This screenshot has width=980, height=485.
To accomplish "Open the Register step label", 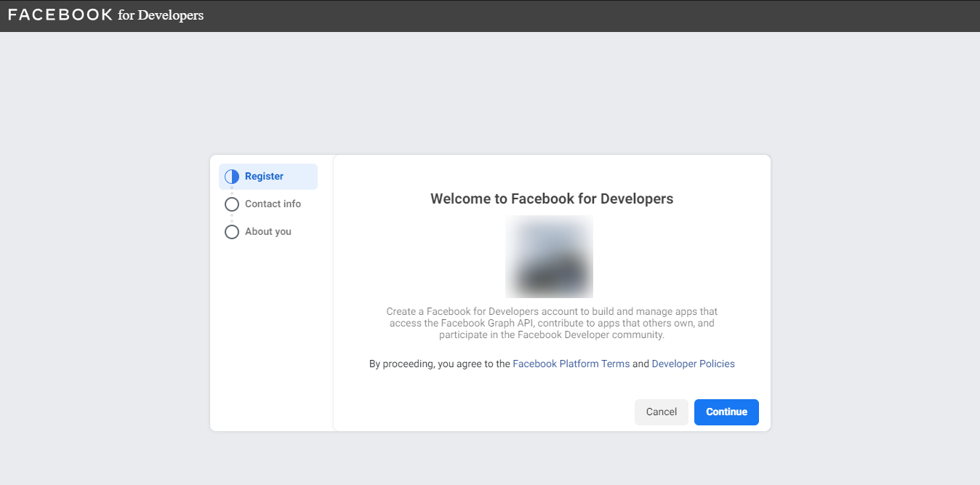I will [x=264, y=177].
